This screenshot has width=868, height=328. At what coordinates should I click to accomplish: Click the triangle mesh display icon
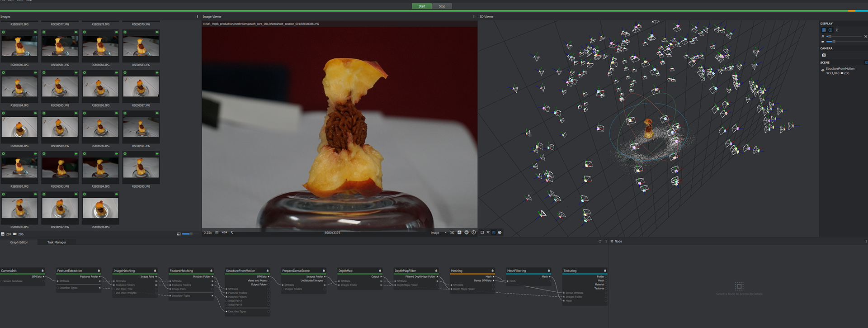pos(488,233)
